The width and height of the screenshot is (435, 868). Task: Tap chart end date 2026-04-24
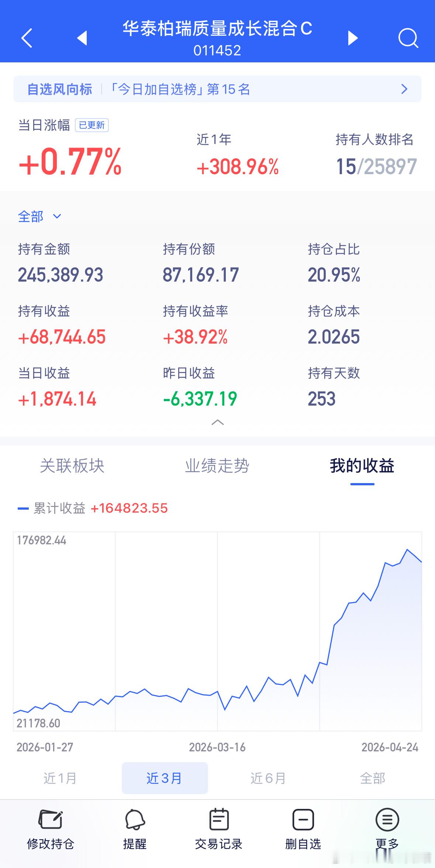pyautogui.click(x=390, y=747)
